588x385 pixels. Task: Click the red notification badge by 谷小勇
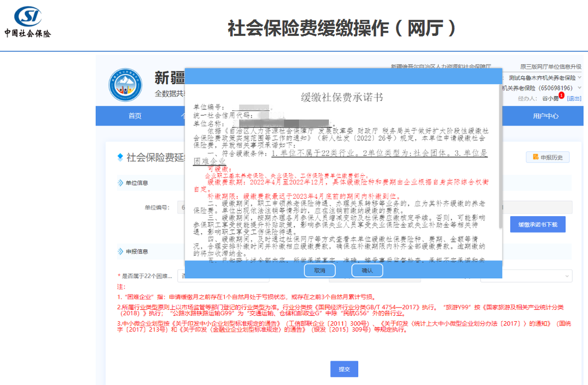[x=561, y=95]
